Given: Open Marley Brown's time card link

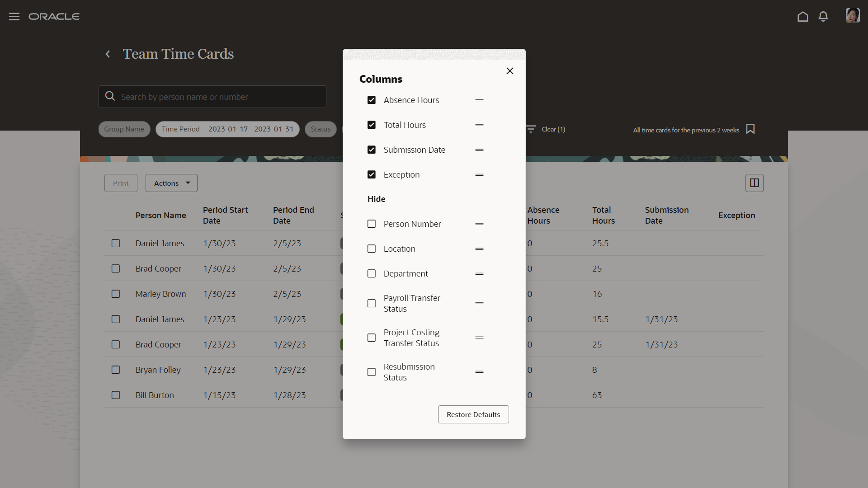Looking at the screenshot, I should [160, 294].
